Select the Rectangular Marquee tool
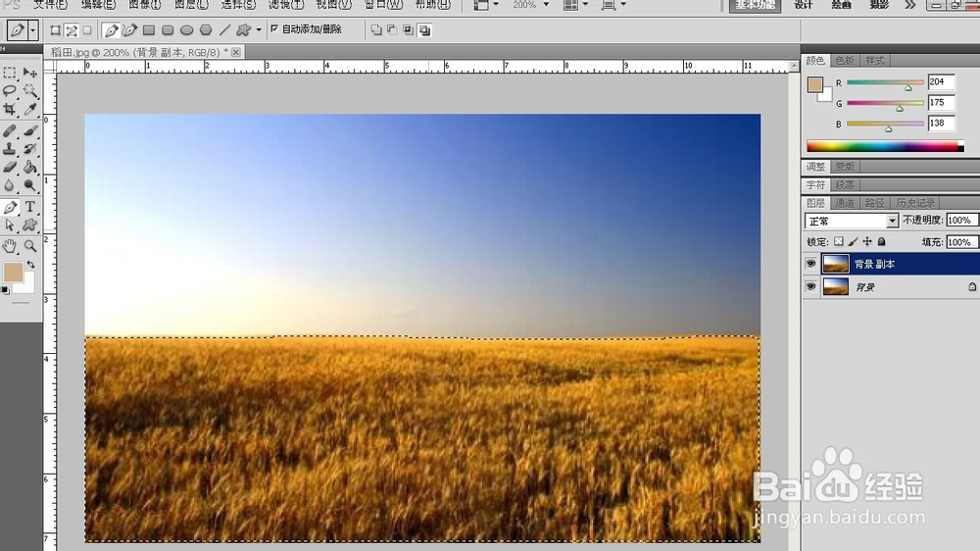 pyautogui.click(x=10, y=73)
